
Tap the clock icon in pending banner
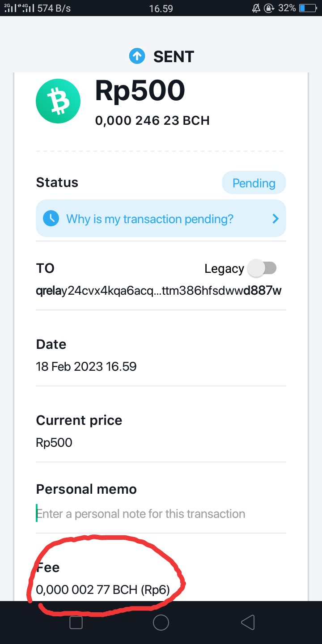51,219
